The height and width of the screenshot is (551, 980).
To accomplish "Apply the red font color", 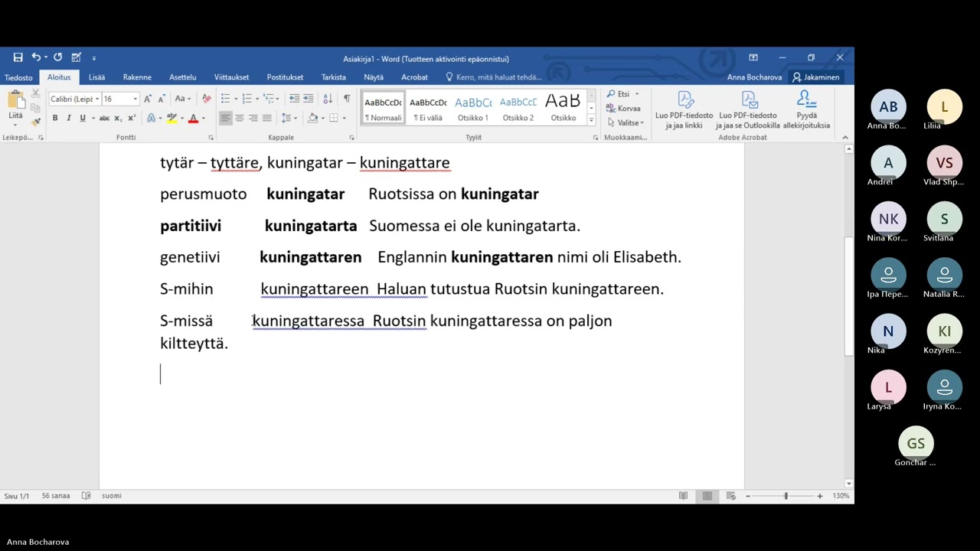I will (x=193, y=118).
